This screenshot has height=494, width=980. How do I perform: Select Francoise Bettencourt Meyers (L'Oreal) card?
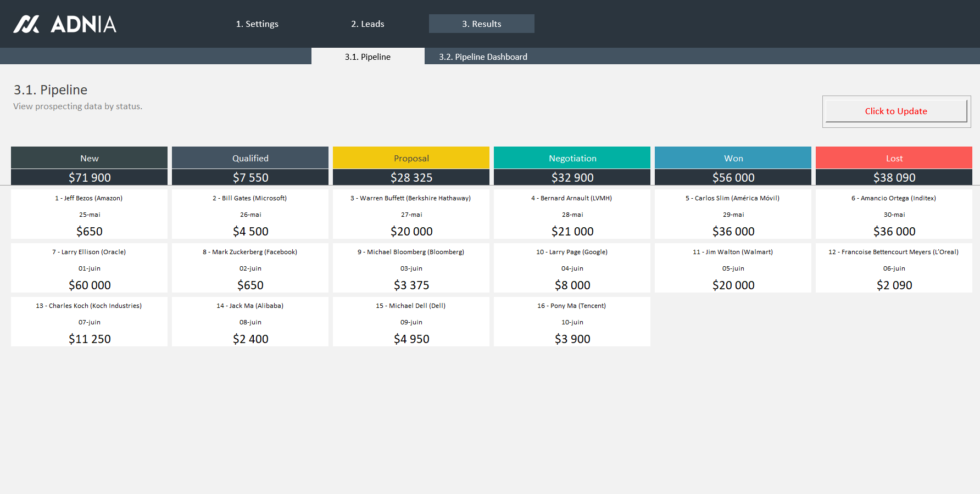(894, 268)
